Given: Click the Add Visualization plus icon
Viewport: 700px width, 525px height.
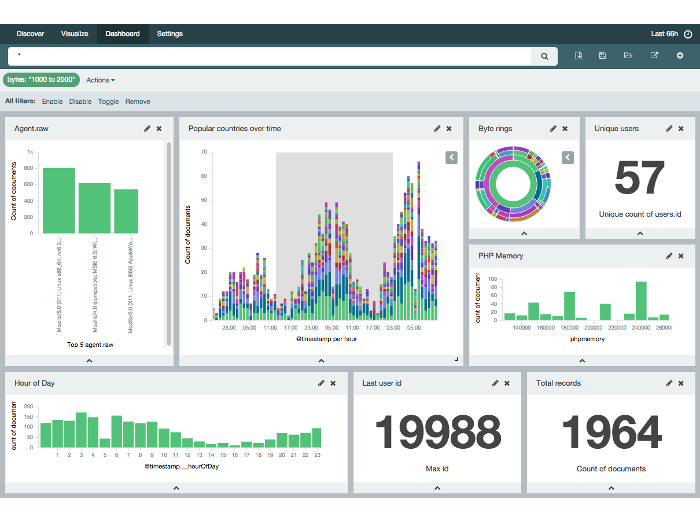Looking at the screenshot, I should pyautogui.click(x=680, y=56).
